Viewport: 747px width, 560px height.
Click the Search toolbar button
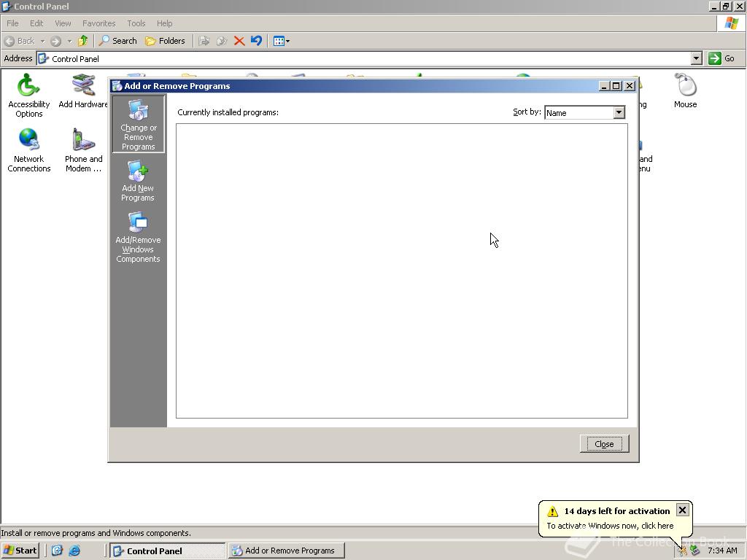(117, 41)
